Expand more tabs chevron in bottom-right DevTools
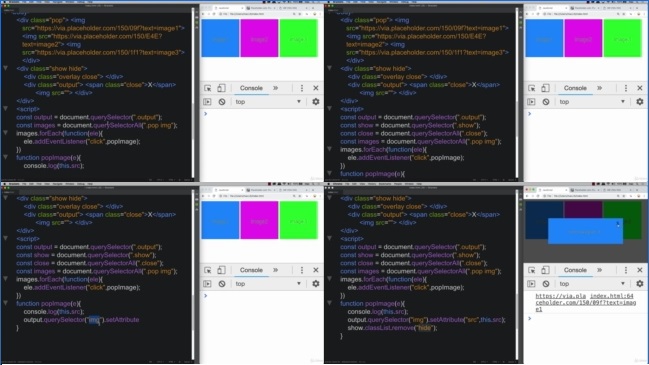 (600, 270)
